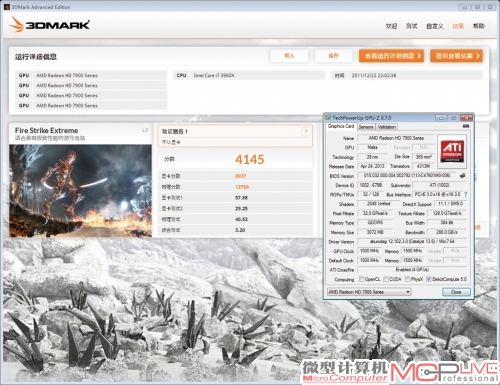Switch to the Validation tab in GPU-Z

coord(387,127)
